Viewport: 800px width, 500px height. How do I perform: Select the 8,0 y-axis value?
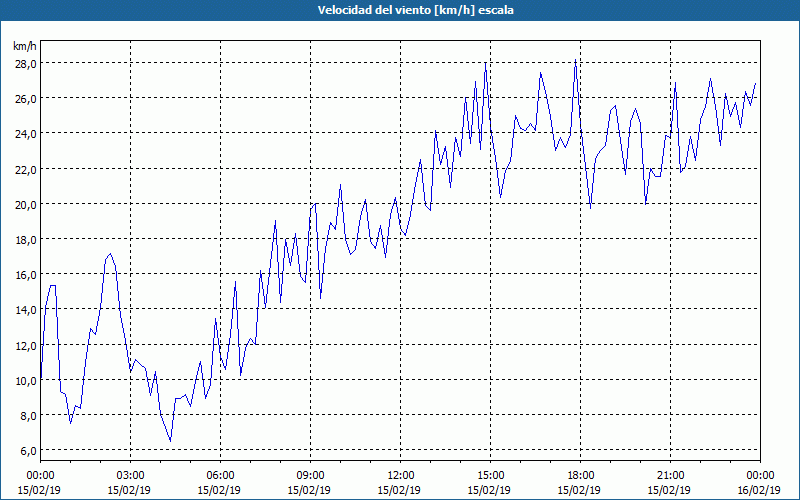[x=28, y=416]
